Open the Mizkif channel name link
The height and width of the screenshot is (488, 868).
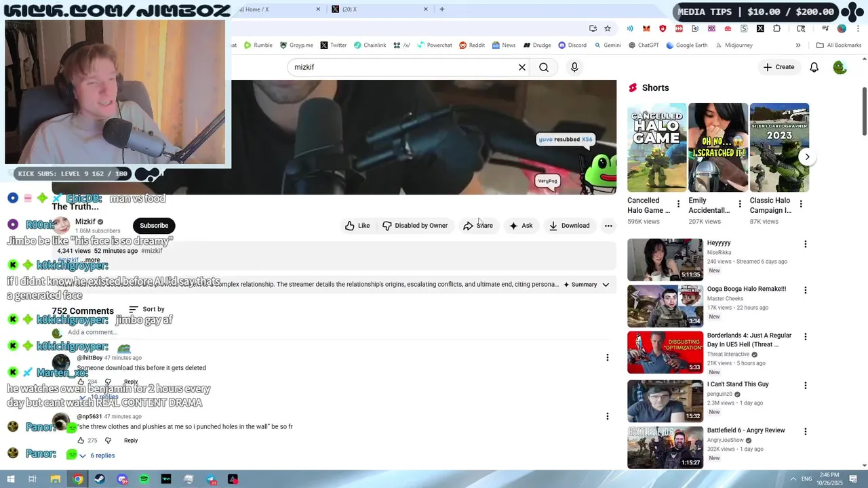click(x=85, y=222)
